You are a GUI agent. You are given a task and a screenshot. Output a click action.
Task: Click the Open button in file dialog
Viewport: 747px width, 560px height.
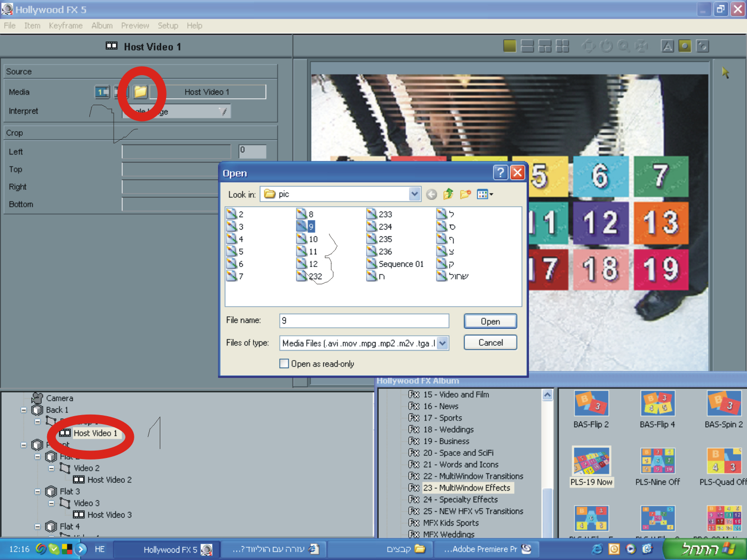tap(490, 322)
